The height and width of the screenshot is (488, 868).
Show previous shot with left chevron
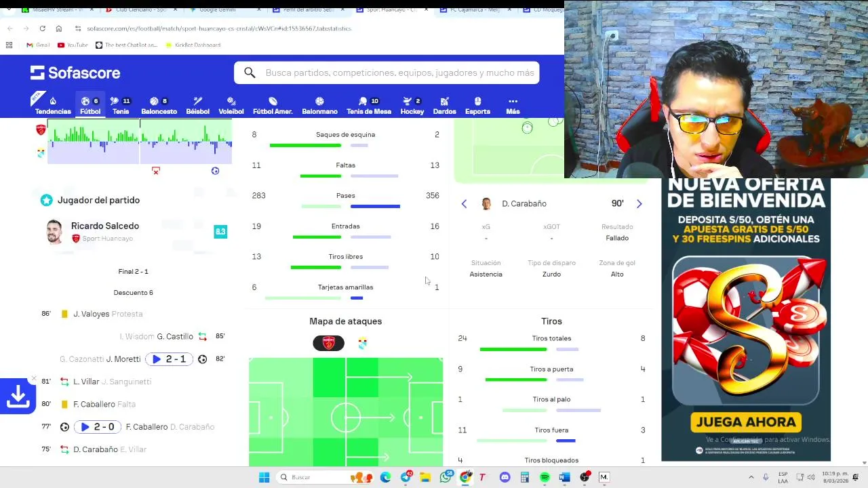[464, 203]
